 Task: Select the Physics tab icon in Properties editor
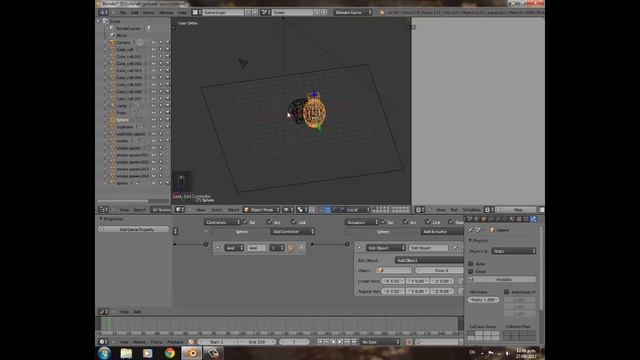[533, 219]
